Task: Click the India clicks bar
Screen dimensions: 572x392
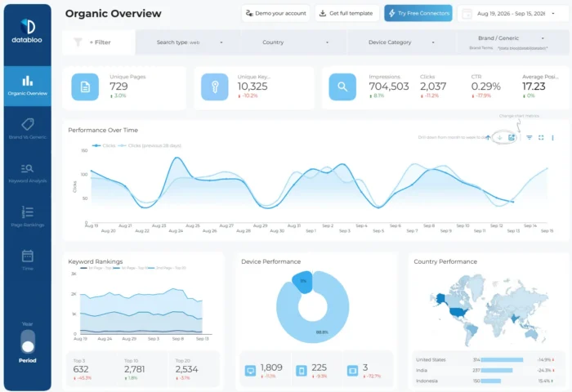Action: pyautogui.click(x=497, y=371)
